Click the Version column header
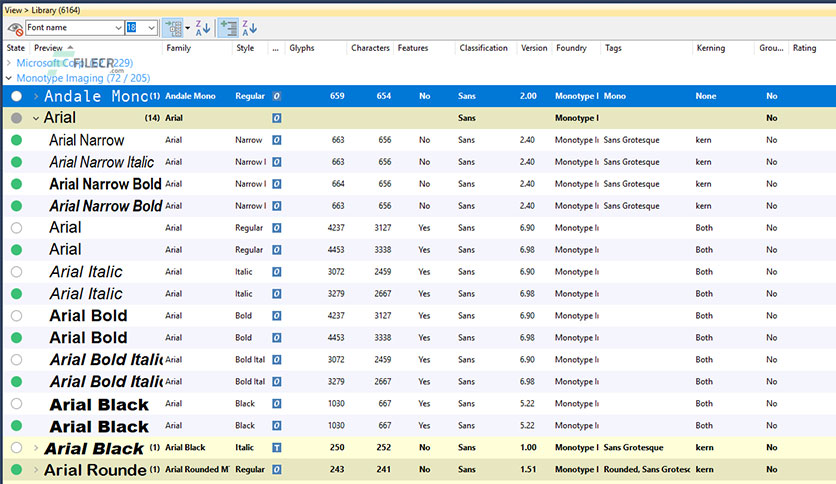The image size is (836, 484). tap(534, 48)
